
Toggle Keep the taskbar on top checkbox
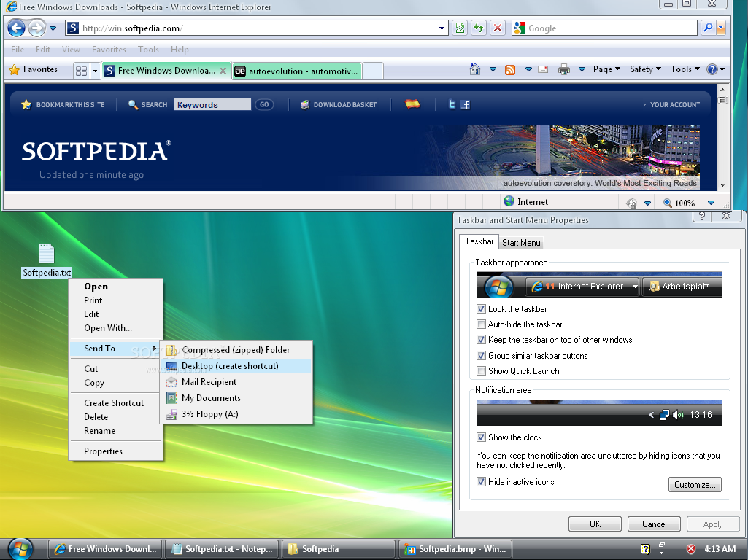click(x=481, y=340)
